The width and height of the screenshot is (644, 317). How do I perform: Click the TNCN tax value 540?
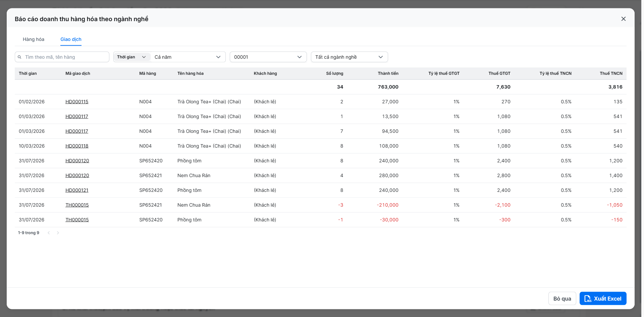click(618, 146)
